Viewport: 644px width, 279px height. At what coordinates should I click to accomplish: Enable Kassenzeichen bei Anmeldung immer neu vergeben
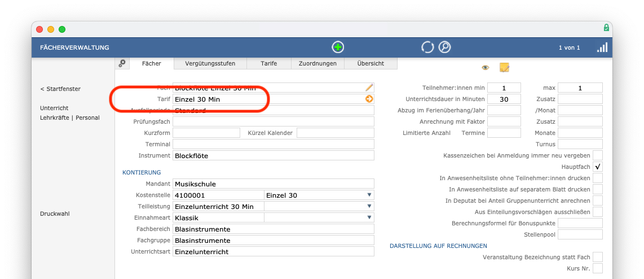point(598,155)
